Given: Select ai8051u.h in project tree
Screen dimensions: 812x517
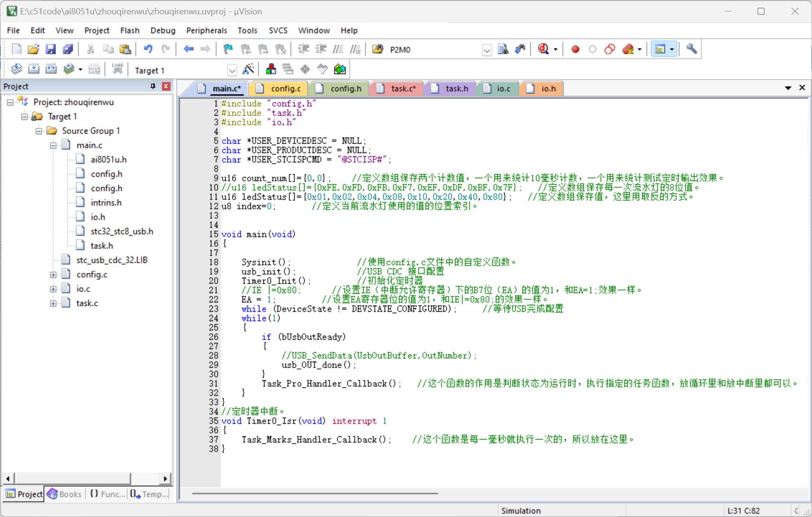Looking at the screenshot, I should [101, 159].
